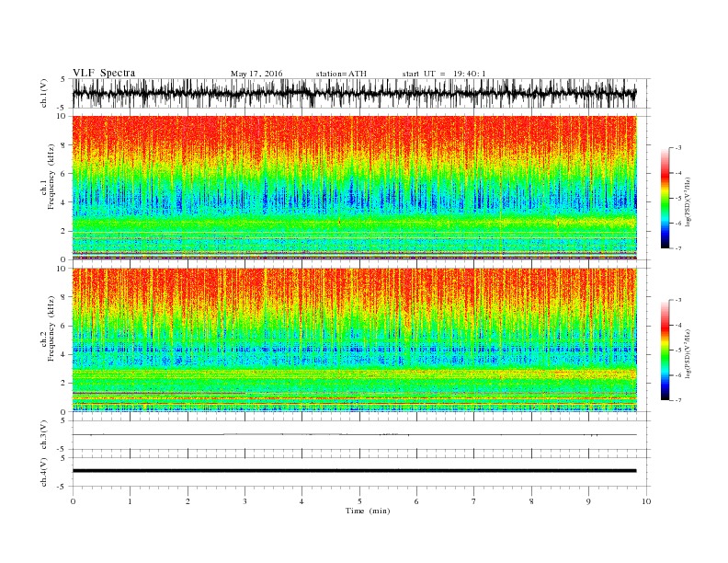This screenshot has width=728, height=563.
Task: Click the "-5" tick on the lower colorbar
Action: tap(678, 350)
